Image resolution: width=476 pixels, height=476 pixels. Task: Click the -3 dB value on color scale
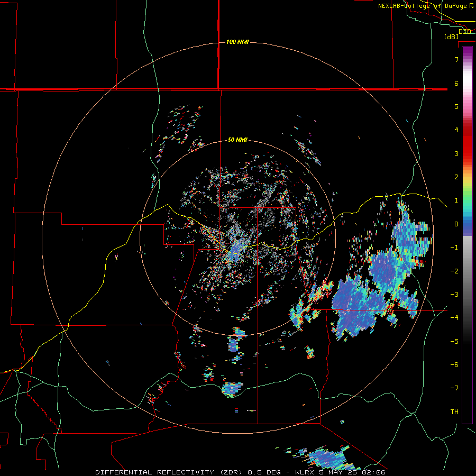[x=454, y=295]
